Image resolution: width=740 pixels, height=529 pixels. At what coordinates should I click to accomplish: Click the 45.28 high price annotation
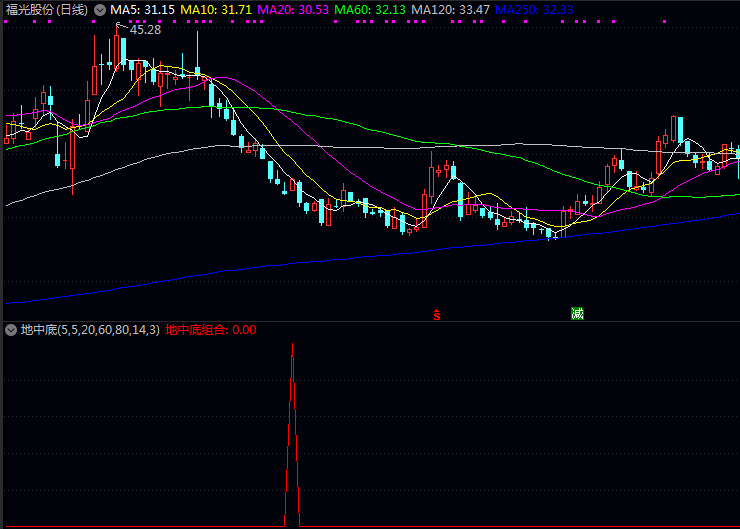tap(145, 30)
